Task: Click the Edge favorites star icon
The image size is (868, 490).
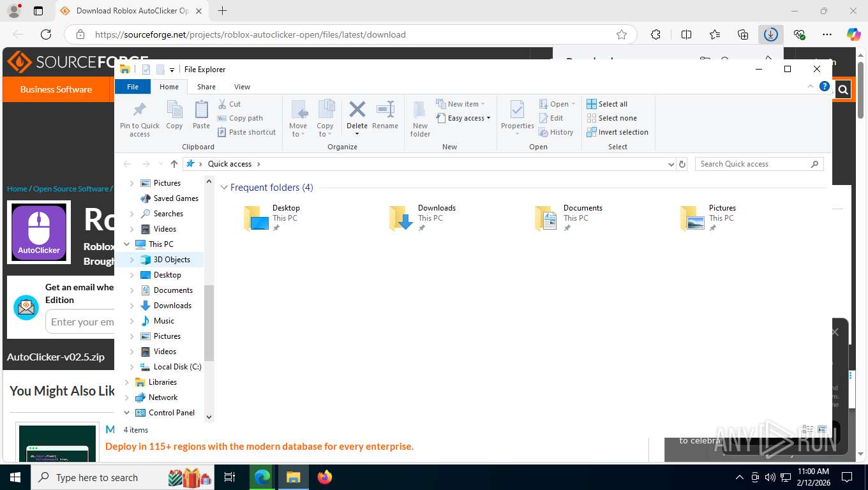Action: [x=622, y=34]
